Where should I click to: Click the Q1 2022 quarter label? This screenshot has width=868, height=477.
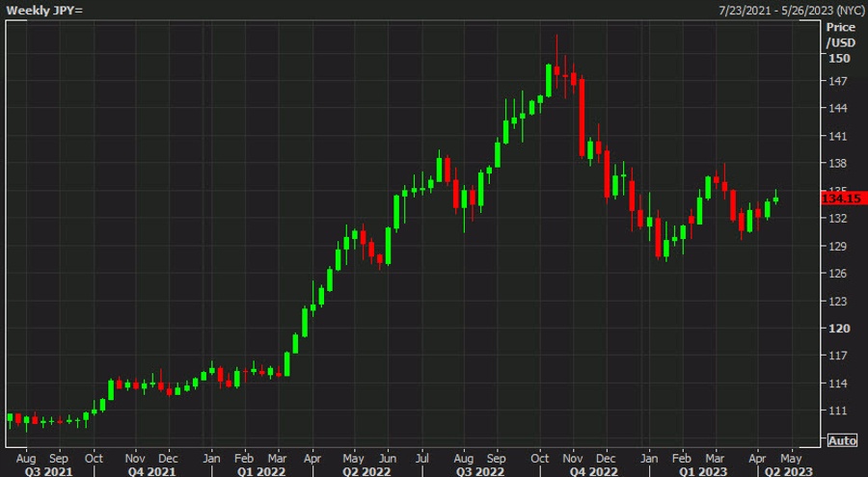[x=261, y=471]
